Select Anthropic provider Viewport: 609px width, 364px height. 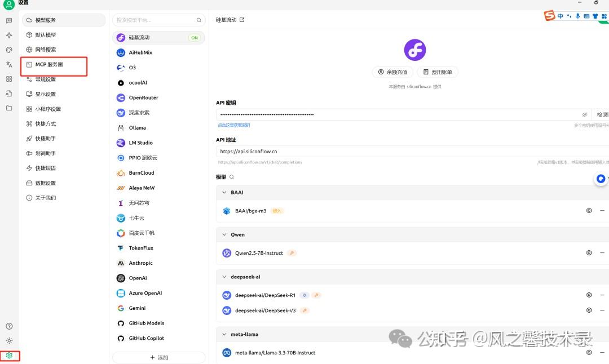click(x=158, y=263)
